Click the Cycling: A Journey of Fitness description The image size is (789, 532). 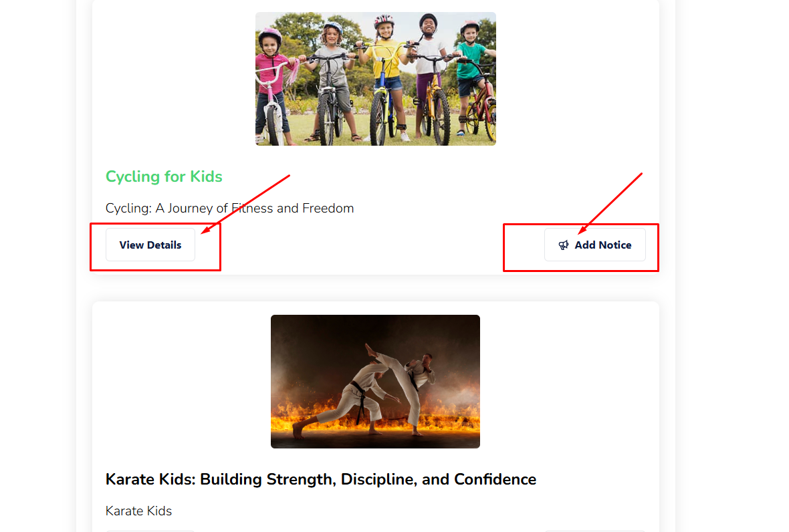click(229, 208)
